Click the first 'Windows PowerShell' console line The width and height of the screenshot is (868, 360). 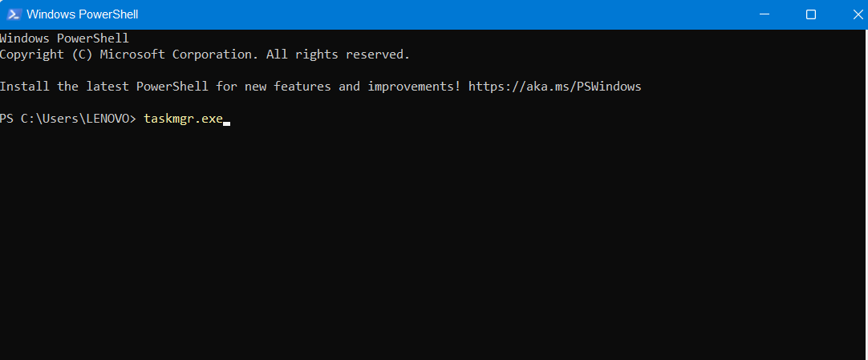(x=64, y=38)
